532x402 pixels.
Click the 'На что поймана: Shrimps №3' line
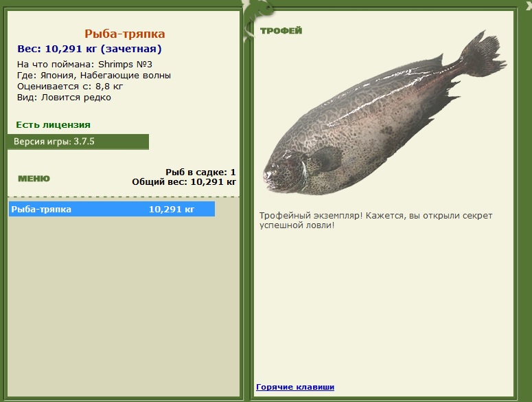coord(84,64)
